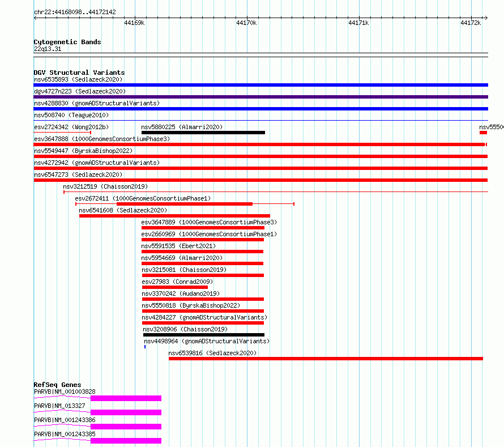Select nsv6539816 (Sedlazeck2020) label
The image size is (504, 447).
click(212, 353)
